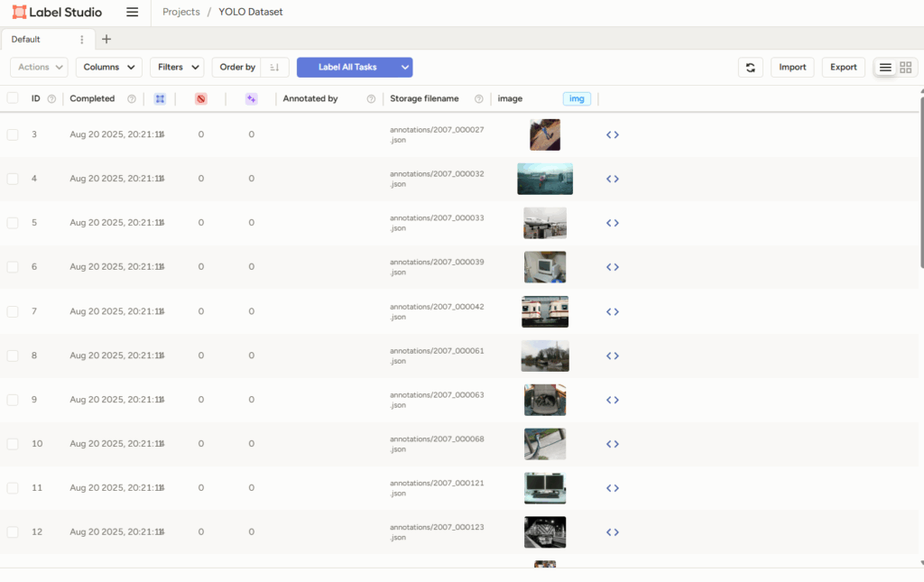Select the Default tab
The image size is (924, 582).
point(26,40)
